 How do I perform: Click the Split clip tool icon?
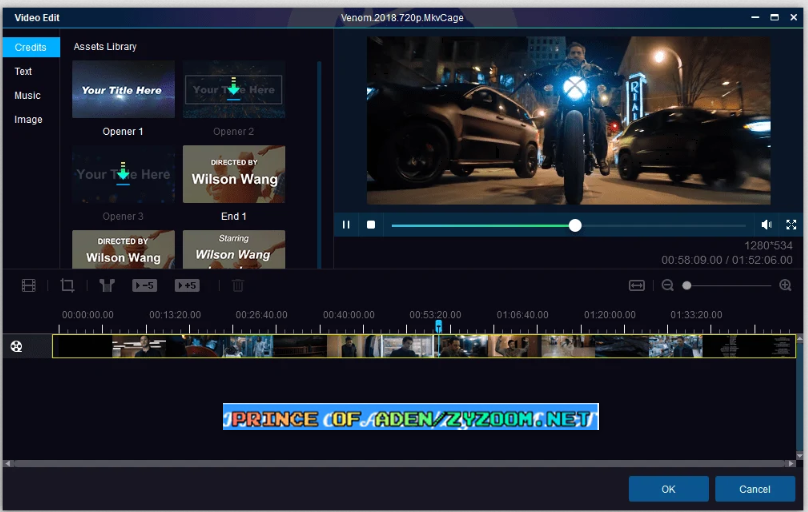(107, 285)
